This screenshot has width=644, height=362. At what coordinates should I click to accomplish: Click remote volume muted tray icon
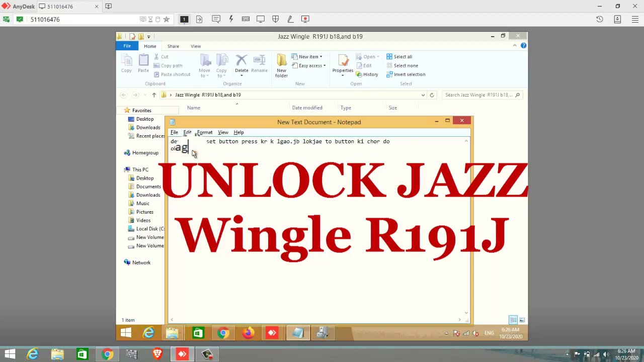coord(475,333)
